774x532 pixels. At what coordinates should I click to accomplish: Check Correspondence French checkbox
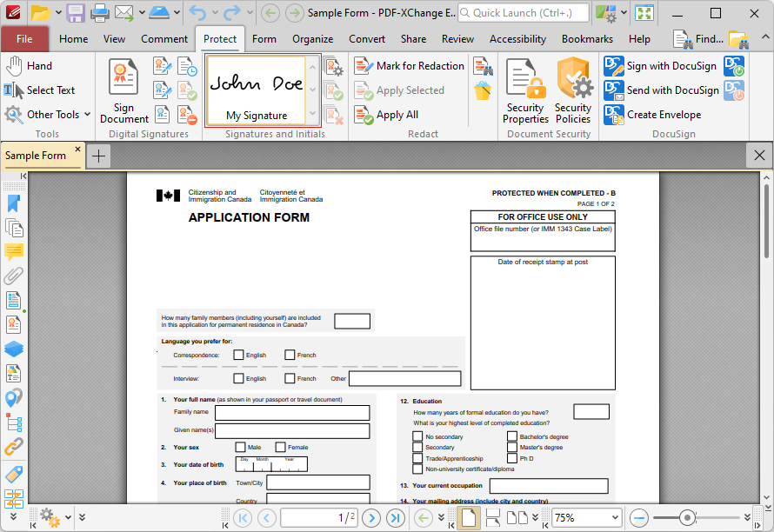click(290, 355)
